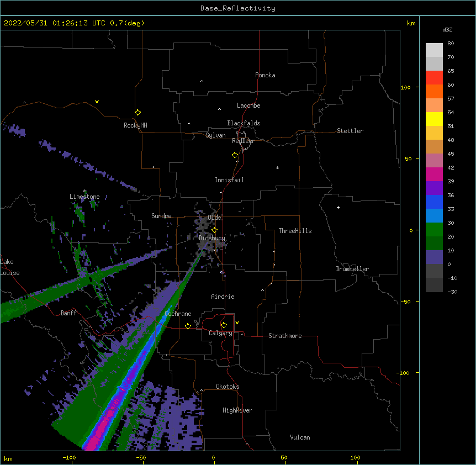Select the bright blue 36-33 dBZ legend swatch
476x465 pixels.
(x=434, y=202)
